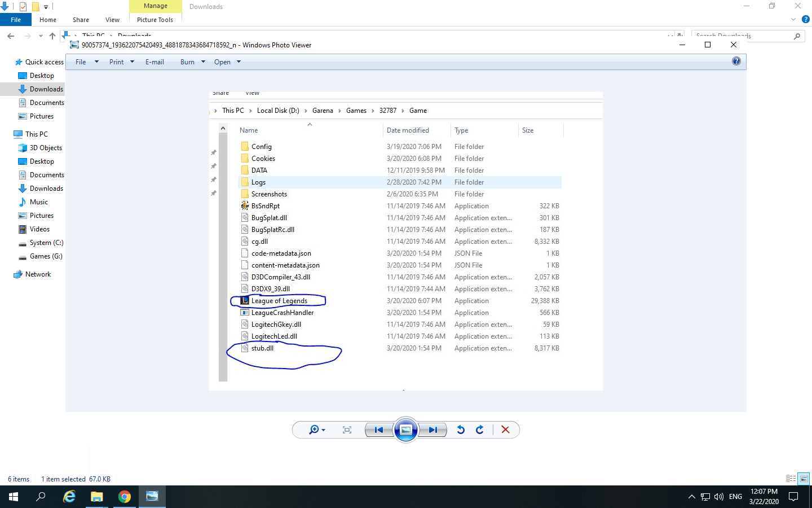Launch Internet Explorer from the taskbar
This screenshot has width=812, height=508.
69,497
